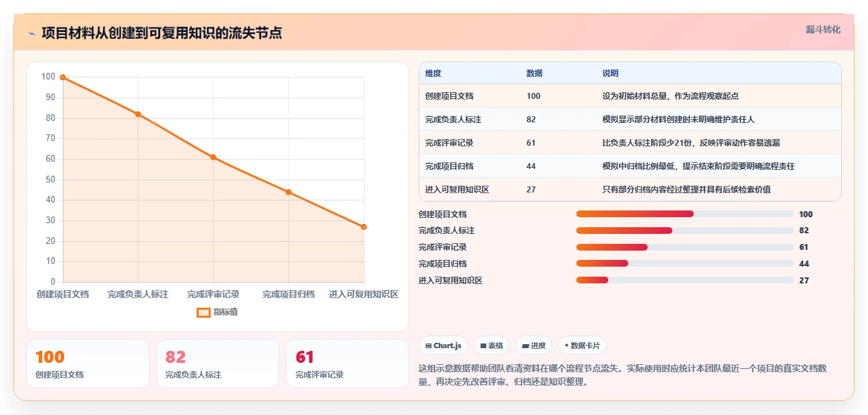Click the progress value 27 beside the last bar
The height and width of the screenshot is (415, 868).
(804, 281)
